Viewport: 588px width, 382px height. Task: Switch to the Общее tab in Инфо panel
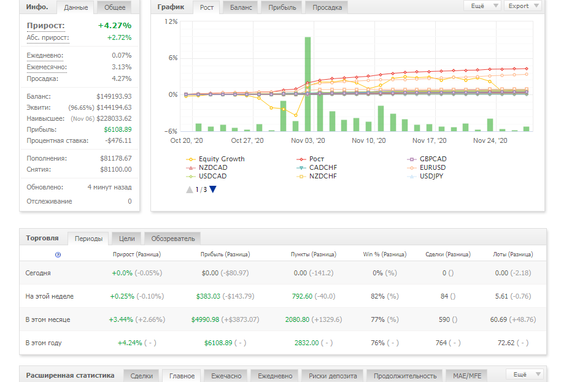pyautogui.click(x=115, y=7)
